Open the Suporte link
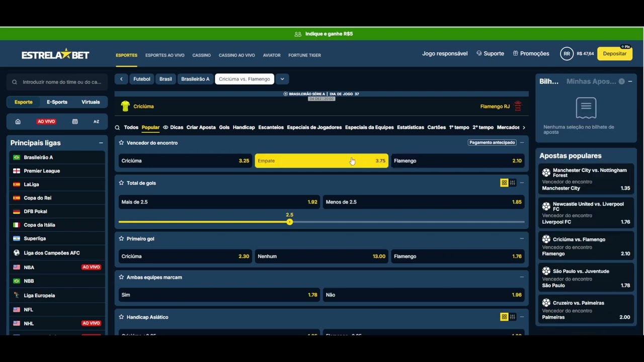This screenshot has height=362, width=644. tap(490, 54)
